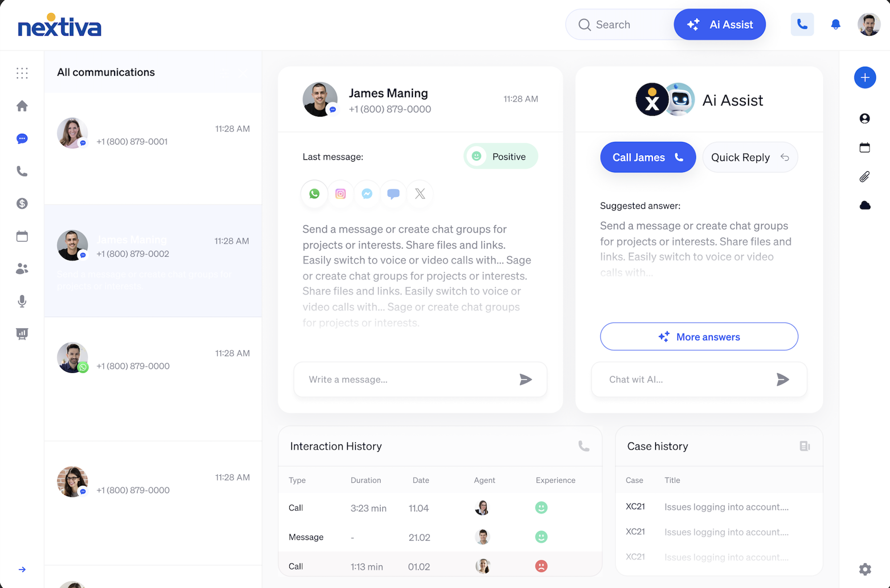
Task: Send the AI chat message arrow
Action: (782, 379)
